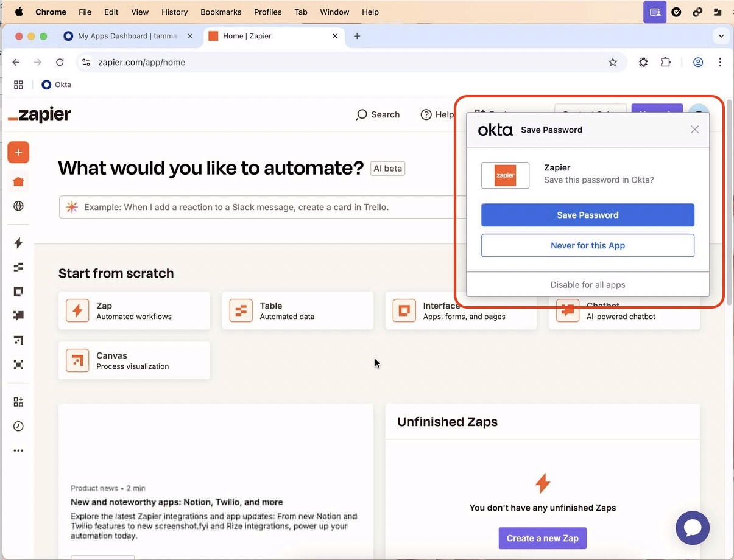The width and height of the screenshot is (734, 560).
Task: Open the Edit menu
Action: (x=111, y=12)
